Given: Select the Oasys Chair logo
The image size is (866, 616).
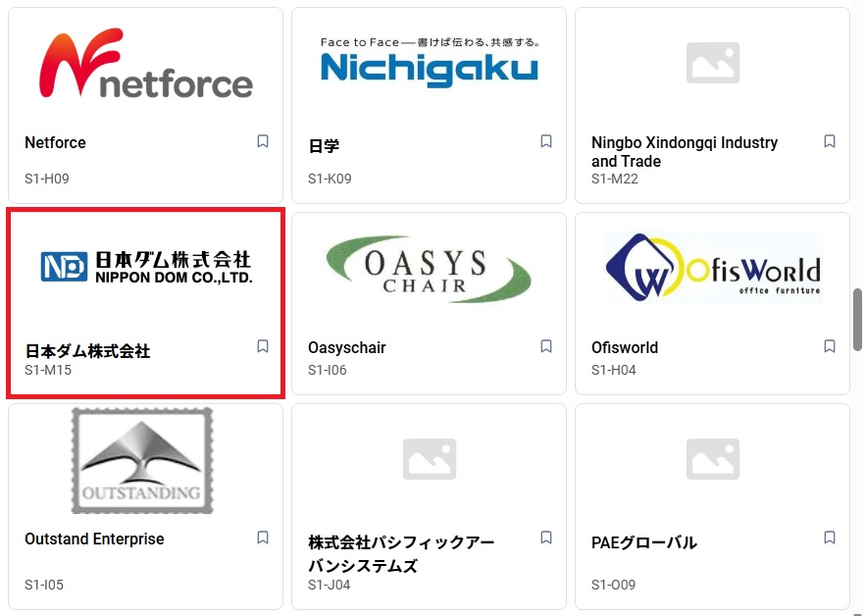Looking at the screenshot, I should [429, 268].
